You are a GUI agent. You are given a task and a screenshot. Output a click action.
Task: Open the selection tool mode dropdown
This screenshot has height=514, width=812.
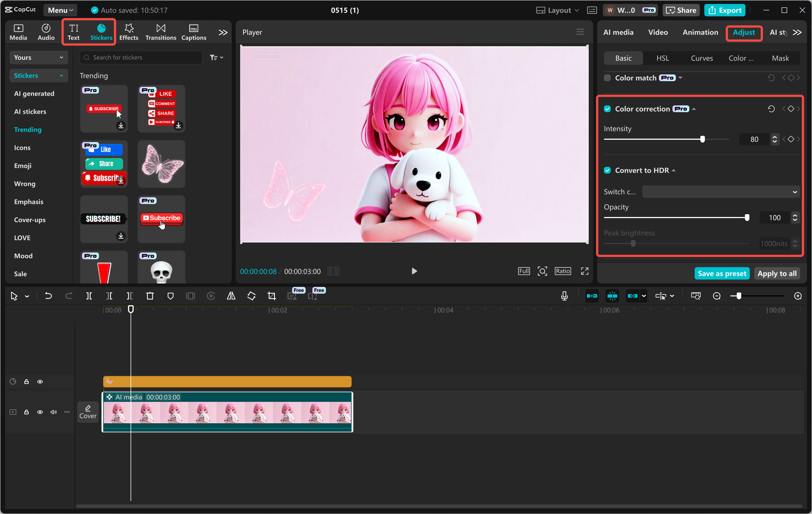27,296
